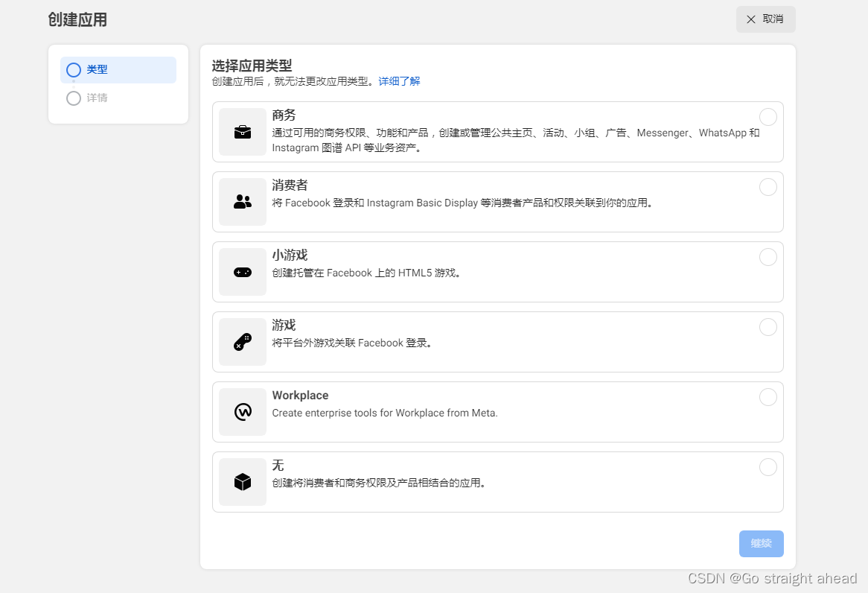Select the Workplace radio button

[x=768, y=397]
